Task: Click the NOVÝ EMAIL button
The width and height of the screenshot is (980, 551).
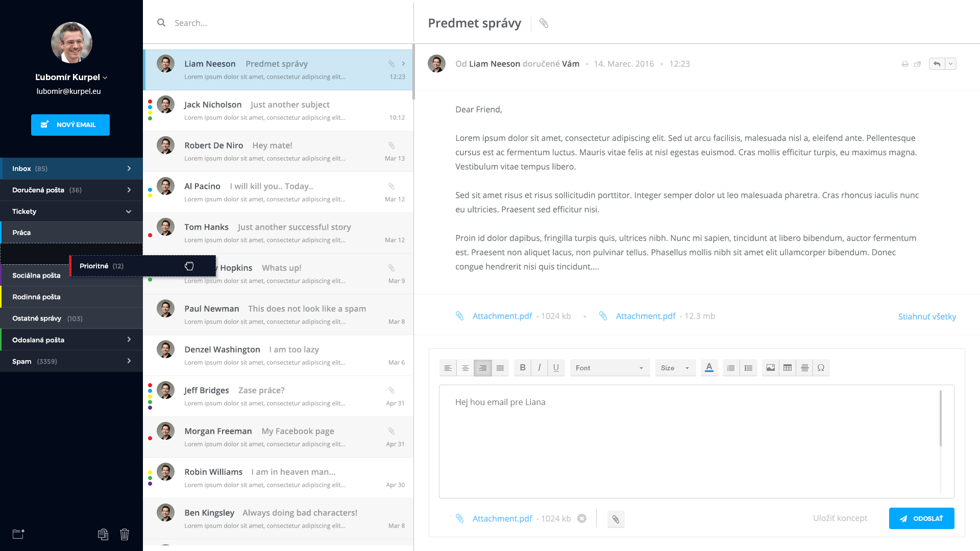Action: 70,125
